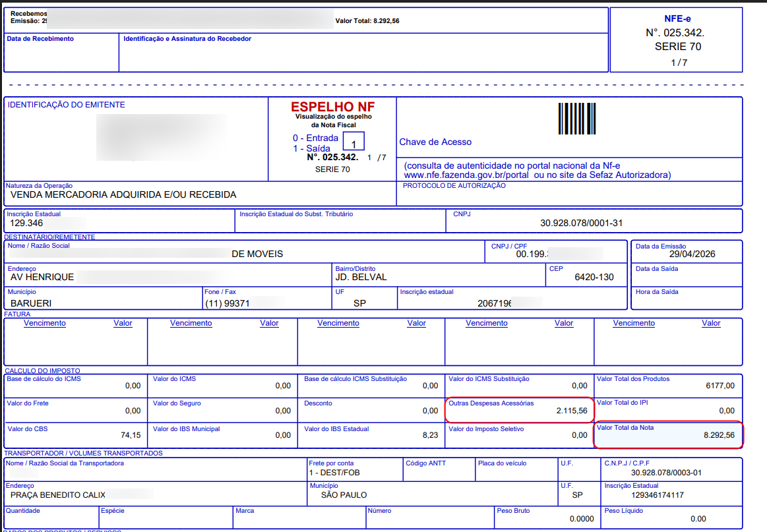This screenshot has width=767, height=532.
Task: Click the highlighted Valor Total da Nota field
Action: (x=668, y=434)
